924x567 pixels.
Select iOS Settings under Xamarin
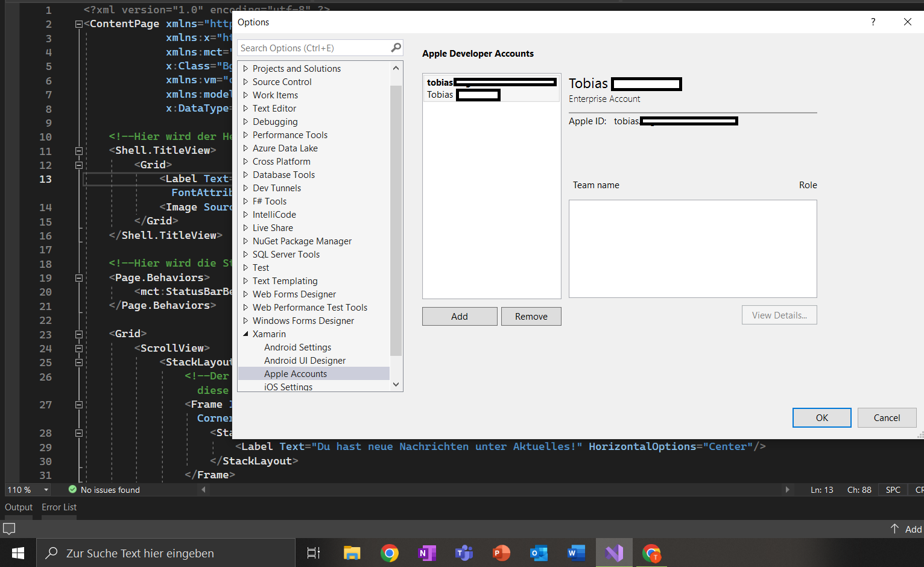click(288, 387)
